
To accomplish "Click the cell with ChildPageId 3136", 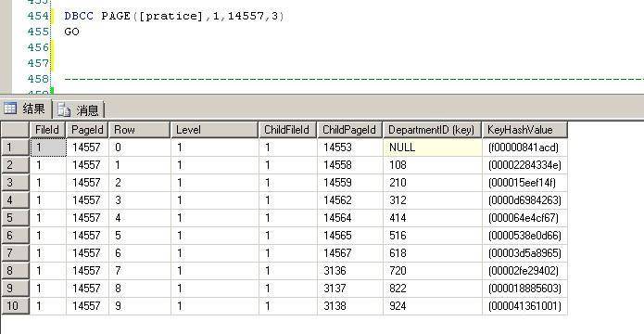I will coord(350,271).
